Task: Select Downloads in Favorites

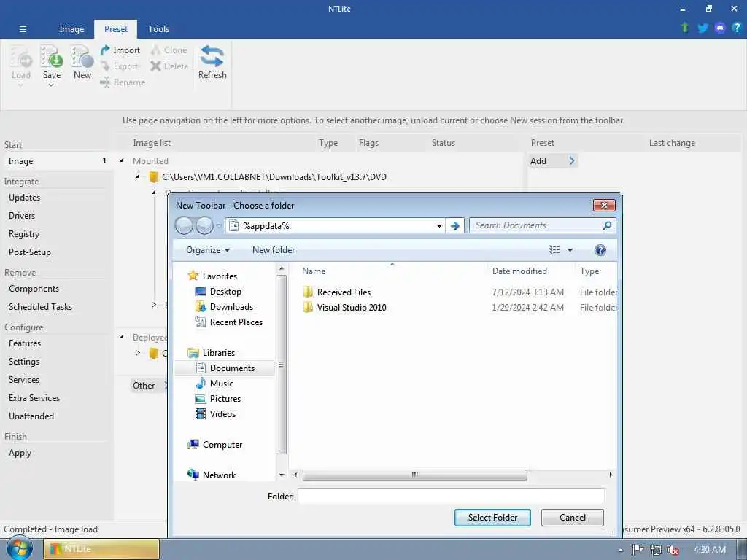Action: (x=231, y=307)
